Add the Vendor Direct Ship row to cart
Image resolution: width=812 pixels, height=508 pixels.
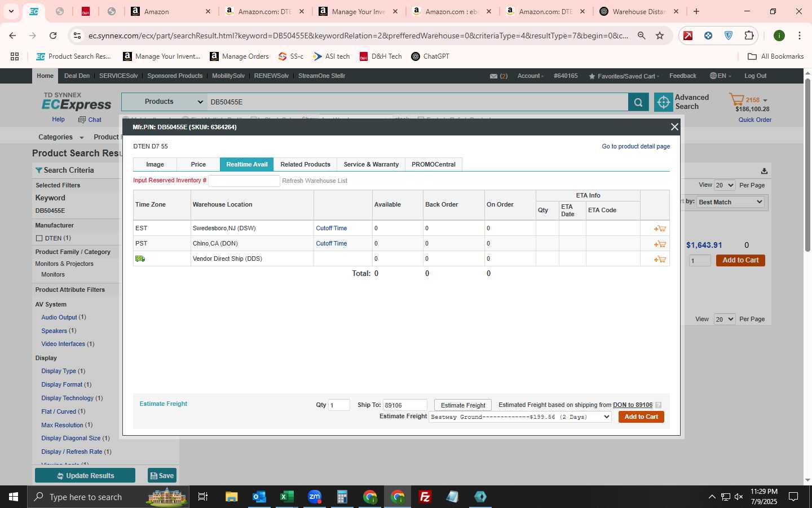(660, 259)
